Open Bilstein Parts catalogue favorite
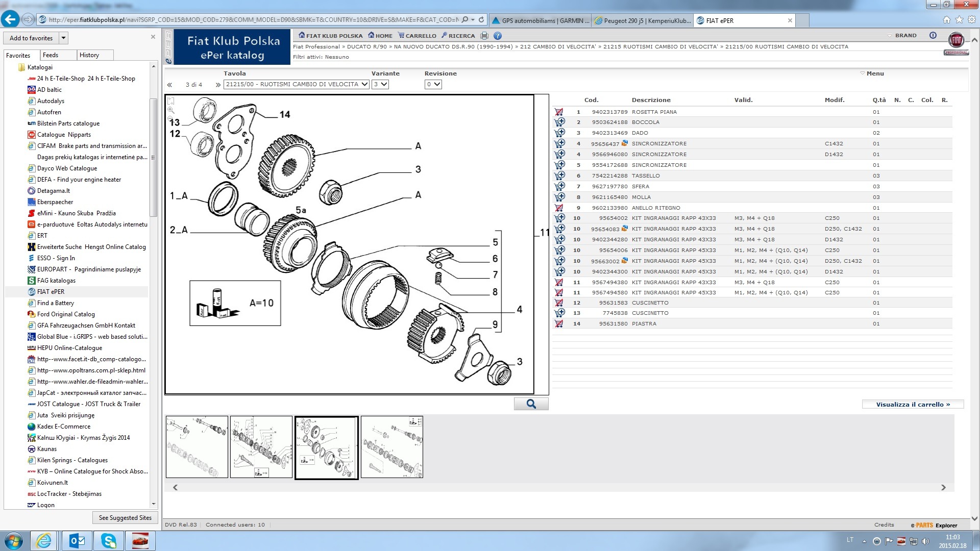 (x=68, y=123)
